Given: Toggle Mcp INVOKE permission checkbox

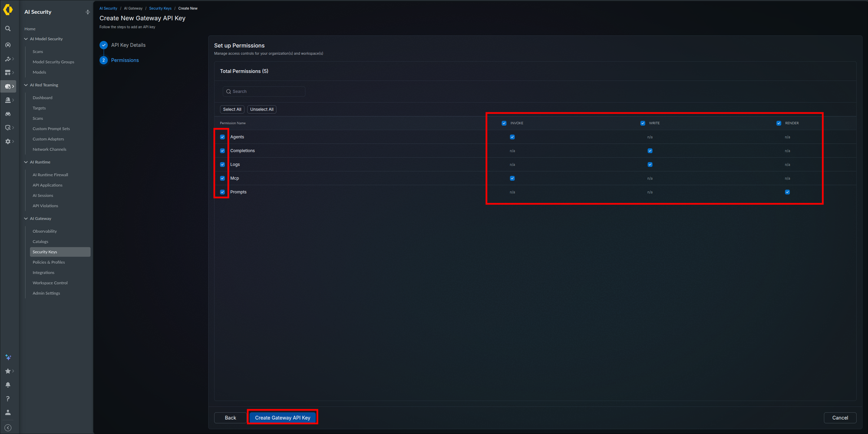Looking at the screenshot, I should [512, 178].
